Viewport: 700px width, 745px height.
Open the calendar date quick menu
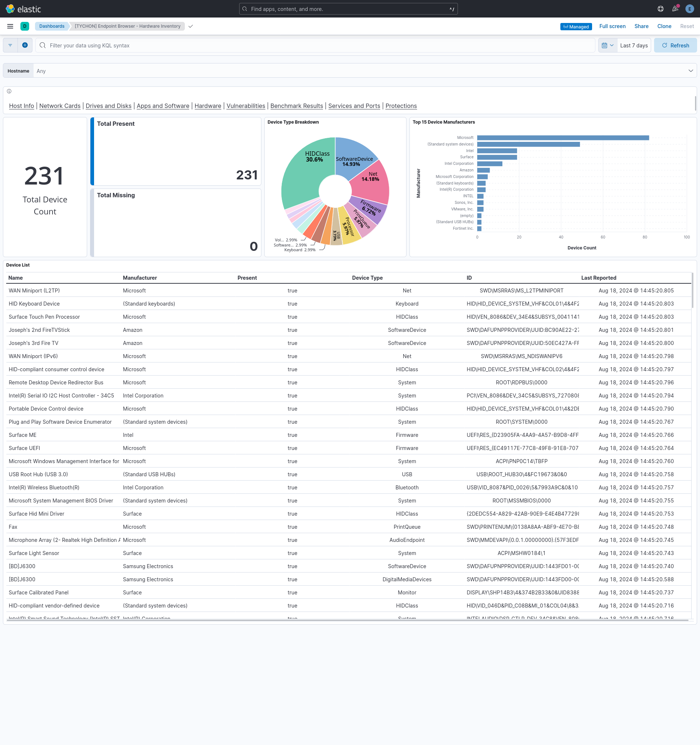[x=607, y=45]
